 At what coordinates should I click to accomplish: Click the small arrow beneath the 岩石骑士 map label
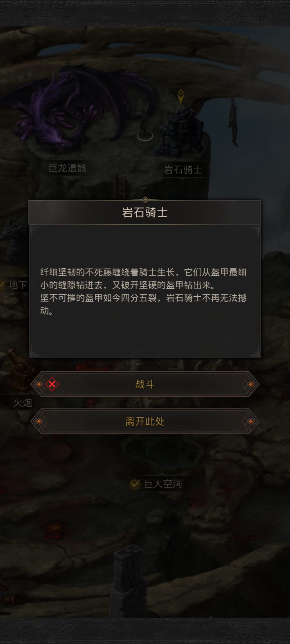pos(182,179)
